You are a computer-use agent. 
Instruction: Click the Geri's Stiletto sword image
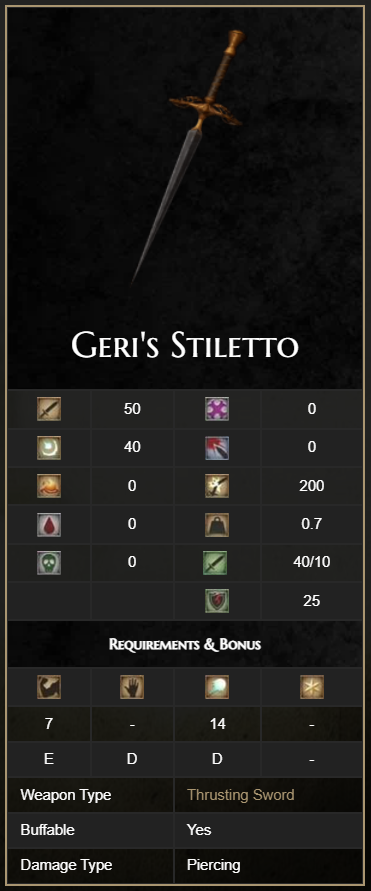point(188,157)
